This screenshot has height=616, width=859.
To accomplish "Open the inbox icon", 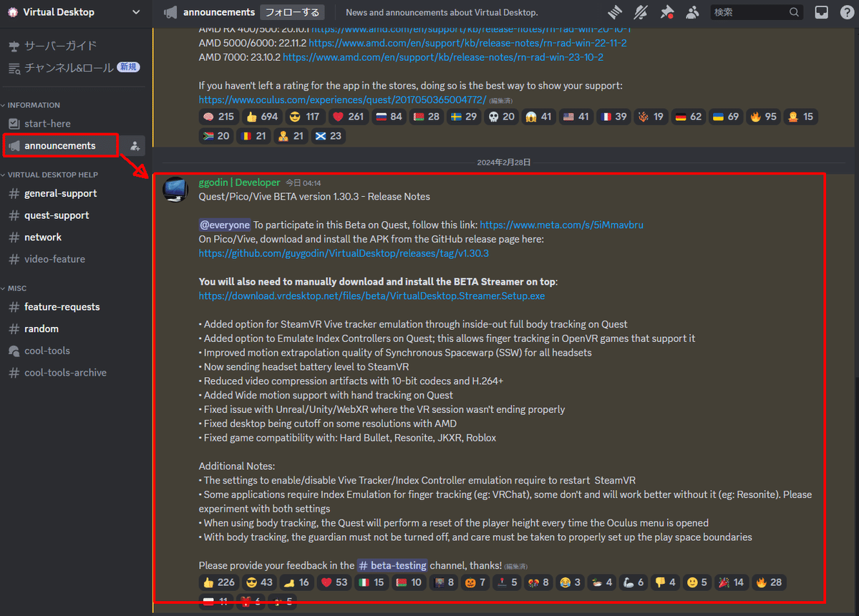I will coord(822,12).
